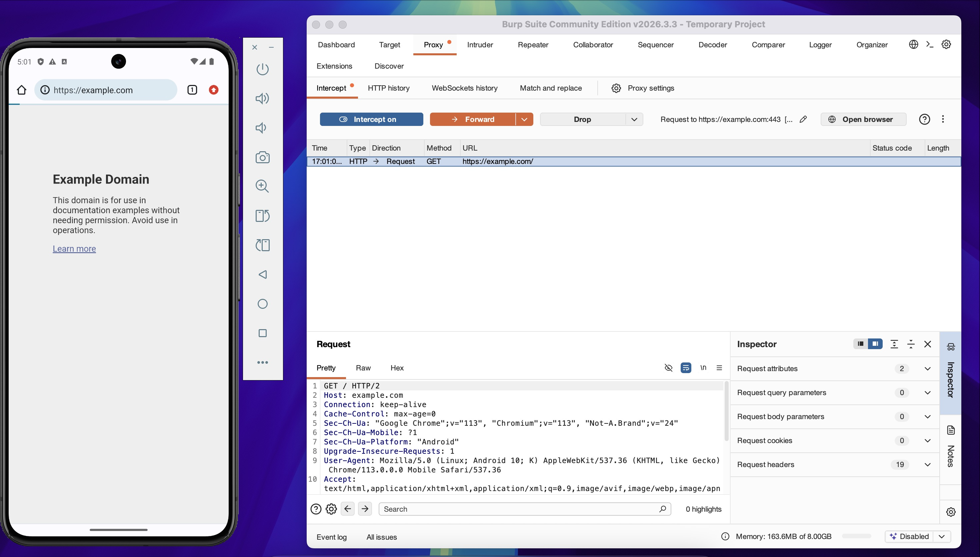
Task: Close the Inspector panel
Action: (928, 344)
